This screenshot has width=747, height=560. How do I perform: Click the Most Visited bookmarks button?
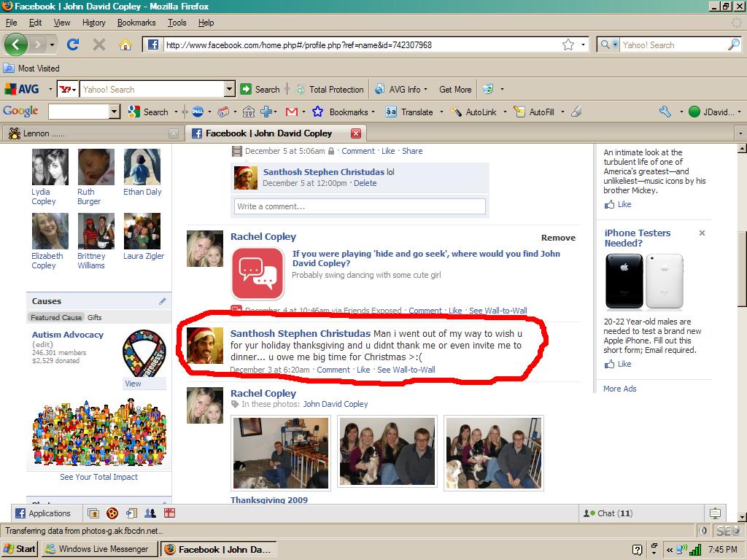[32, 68]
